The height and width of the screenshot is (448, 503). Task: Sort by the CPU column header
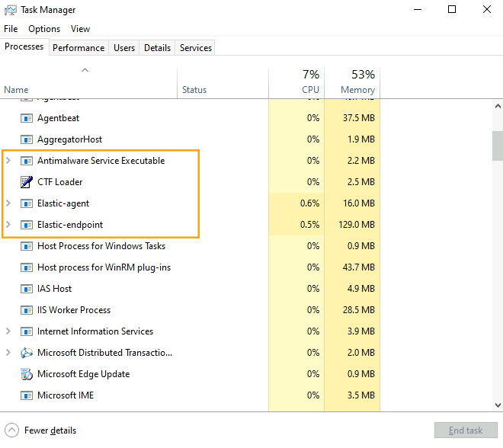click(x=296, y=83)
